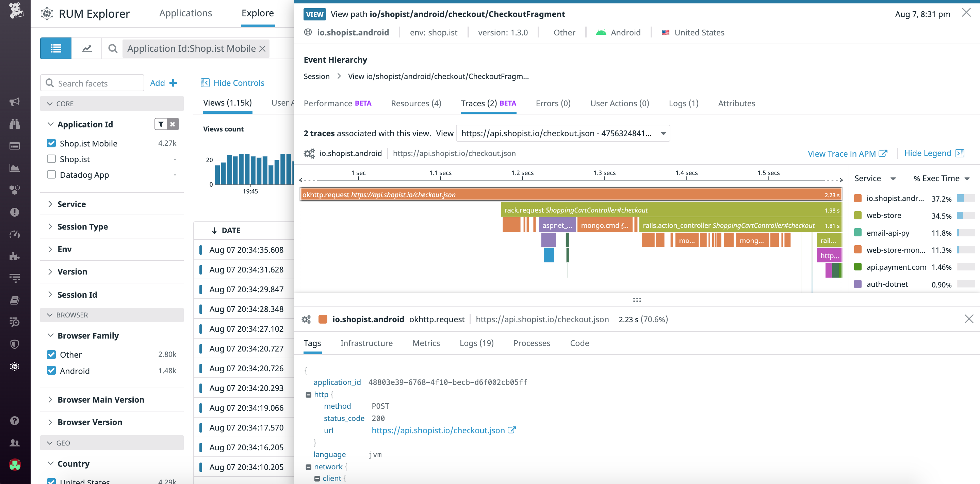Viewport: 980px width, 484px height.
Task: Open the Logs (19) tab in span details
Action: pyautogui.click(x=476, y=343)
